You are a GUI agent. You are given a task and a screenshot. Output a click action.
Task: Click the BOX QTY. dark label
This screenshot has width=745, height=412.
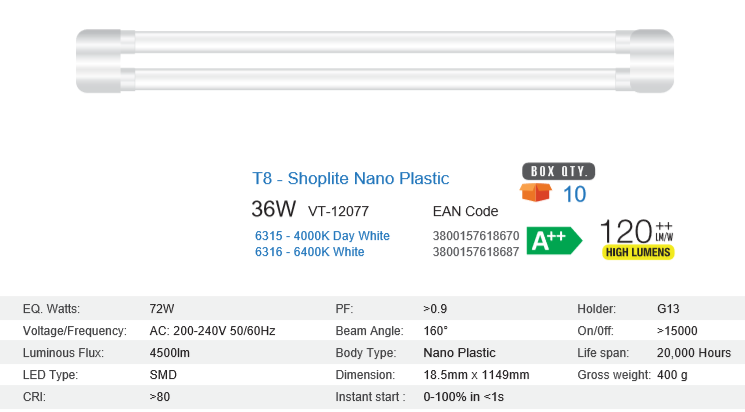tap(559, 170)
